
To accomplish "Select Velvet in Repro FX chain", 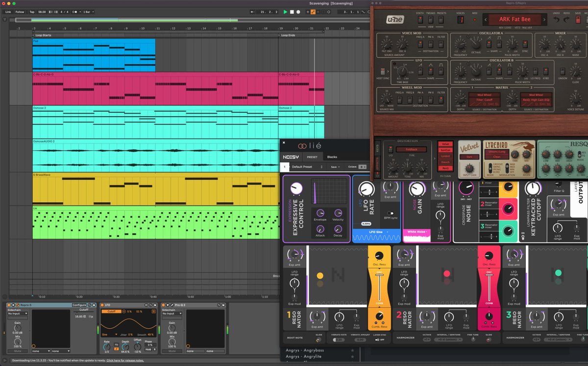I will click(445, 144).
